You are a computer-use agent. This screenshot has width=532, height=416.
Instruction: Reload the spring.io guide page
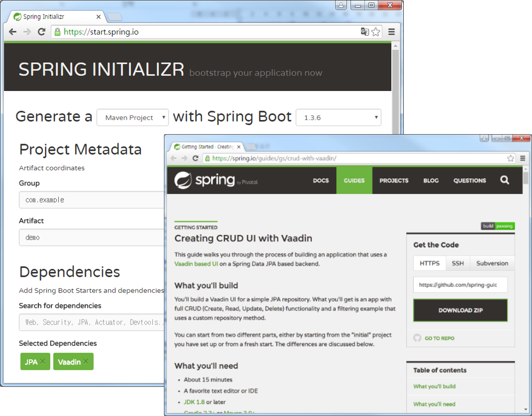(196, 158)
